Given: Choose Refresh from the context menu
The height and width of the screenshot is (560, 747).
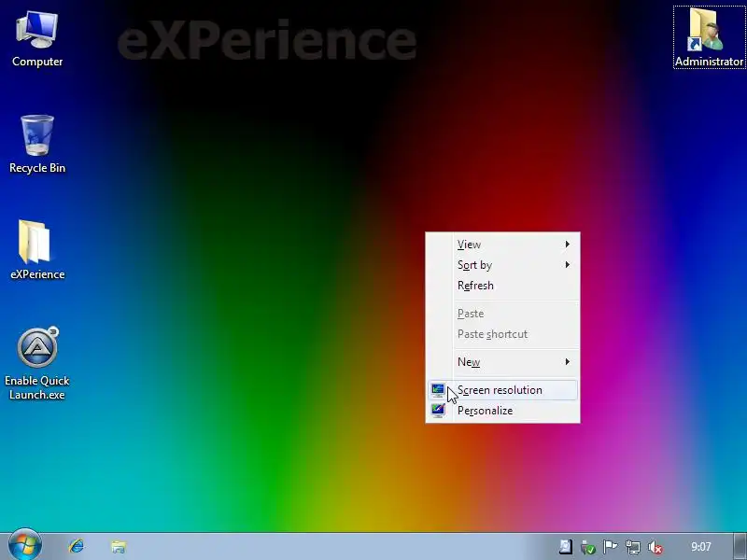Looking at the screenshot, I should [x=502, y=286].
